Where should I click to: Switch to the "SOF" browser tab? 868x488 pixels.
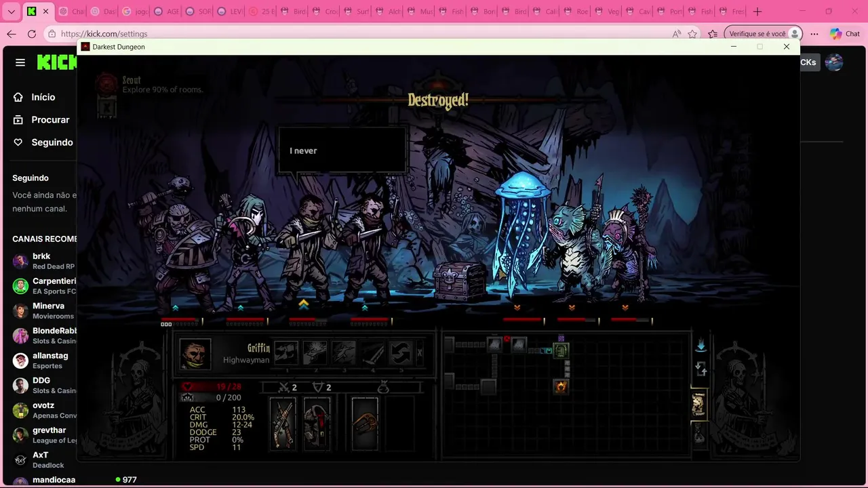pos(197,12)
